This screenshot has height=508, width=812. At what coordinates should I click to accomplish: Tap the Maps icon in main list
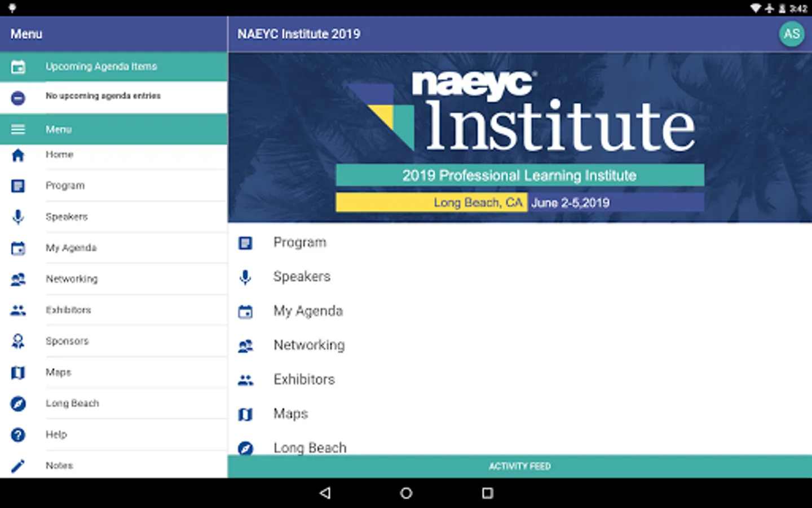point(245,414)
